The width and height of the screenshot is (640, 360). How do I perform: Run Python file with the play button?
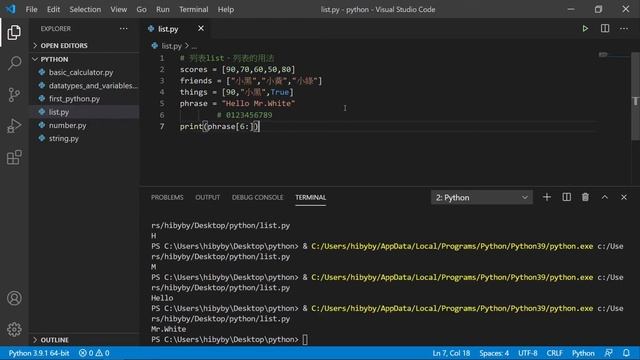585,29
